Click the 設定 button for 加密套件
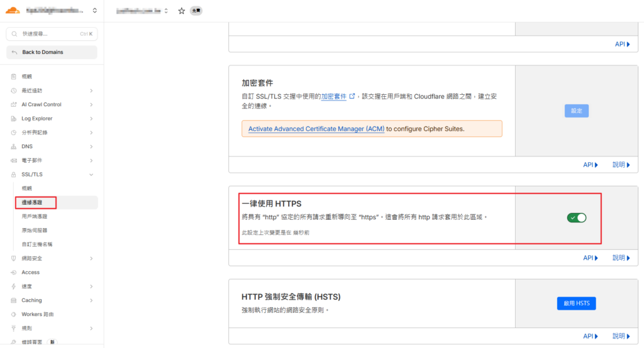 coord(577,111)
